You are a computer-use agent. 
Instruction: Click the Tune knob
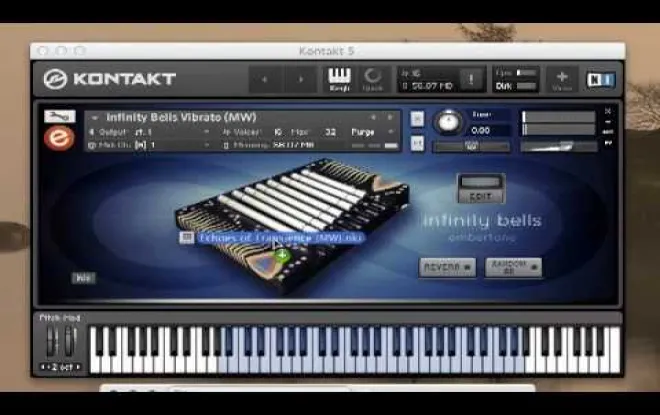pos(448,122)
